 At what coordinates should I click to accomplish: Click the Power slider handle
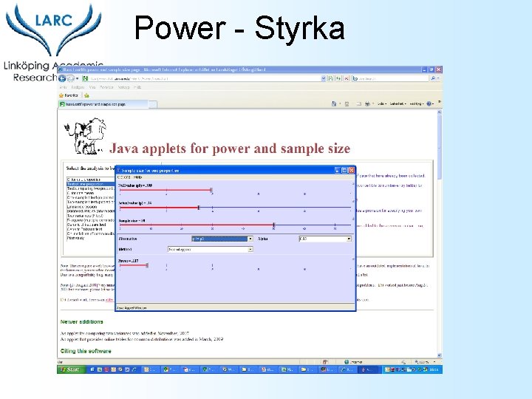point(147,265)
